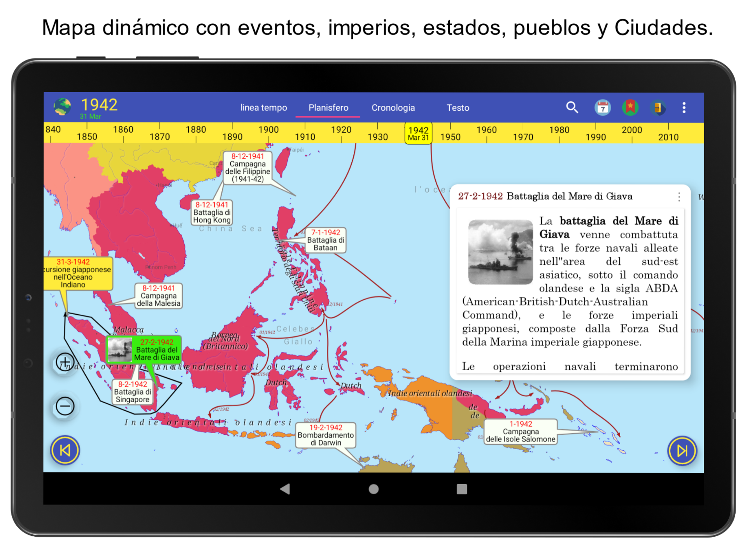Open Campagna delle Isole Salomone label
Screen dimensions: 747x560
tap(521, 432)
